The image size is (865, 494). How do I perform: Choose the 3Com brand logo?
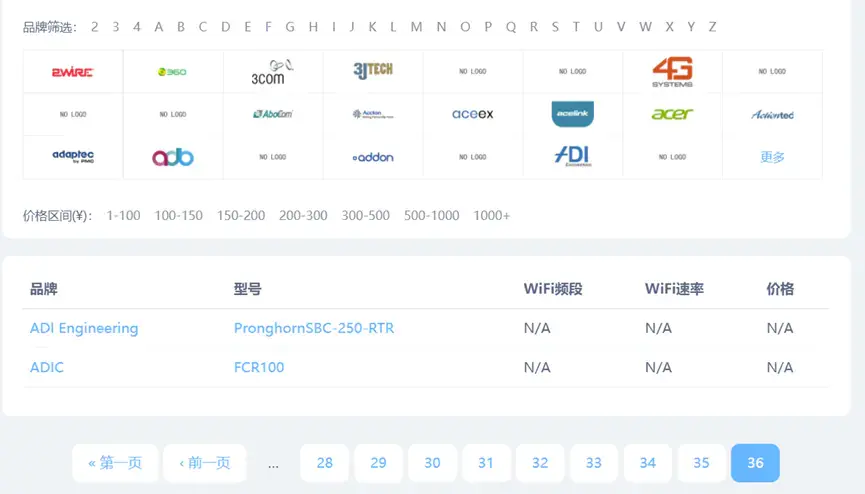click(x=273, y=72)
